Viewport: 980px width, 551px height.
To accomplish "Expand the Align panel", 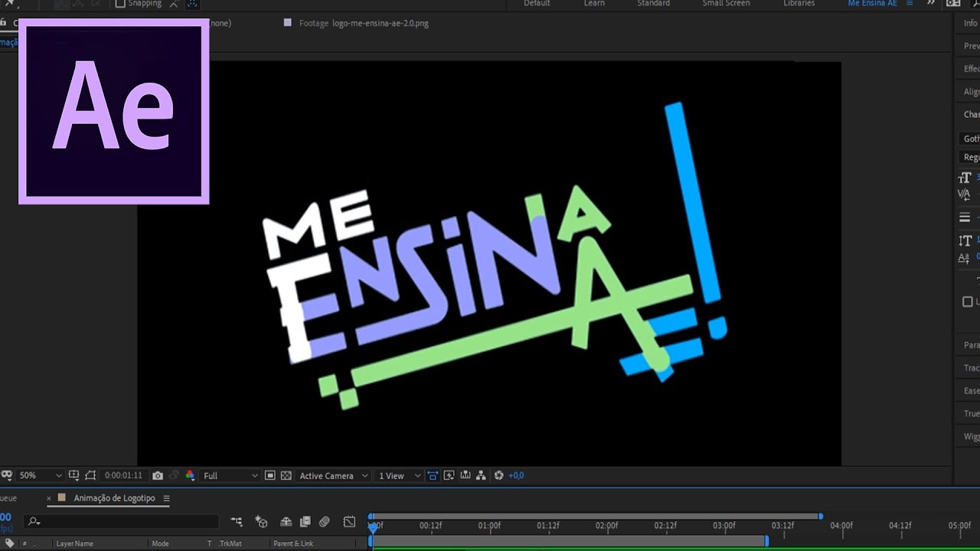I will pos(971,92).
